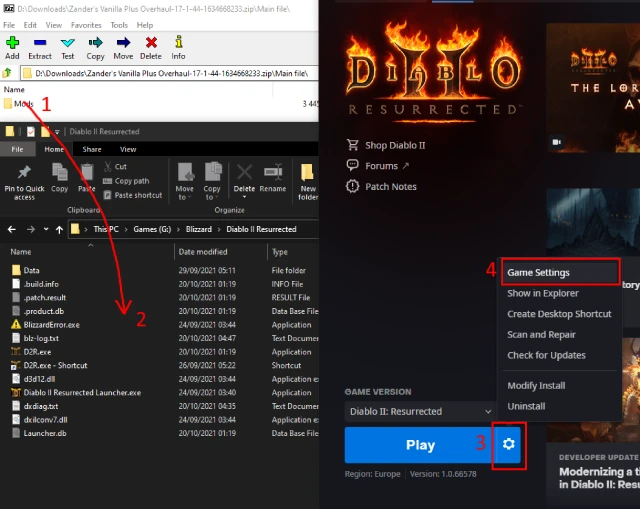Click Cut in Explorer ribbon
This screenshot has height=509, width=640.
point(116,167)
